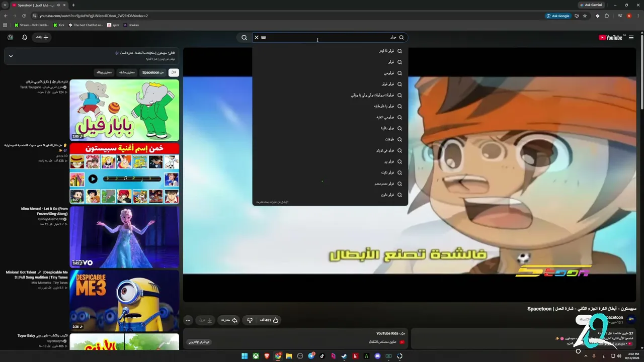Click the YouTube logo
The image size is (644, 362).
click(612, 37)
